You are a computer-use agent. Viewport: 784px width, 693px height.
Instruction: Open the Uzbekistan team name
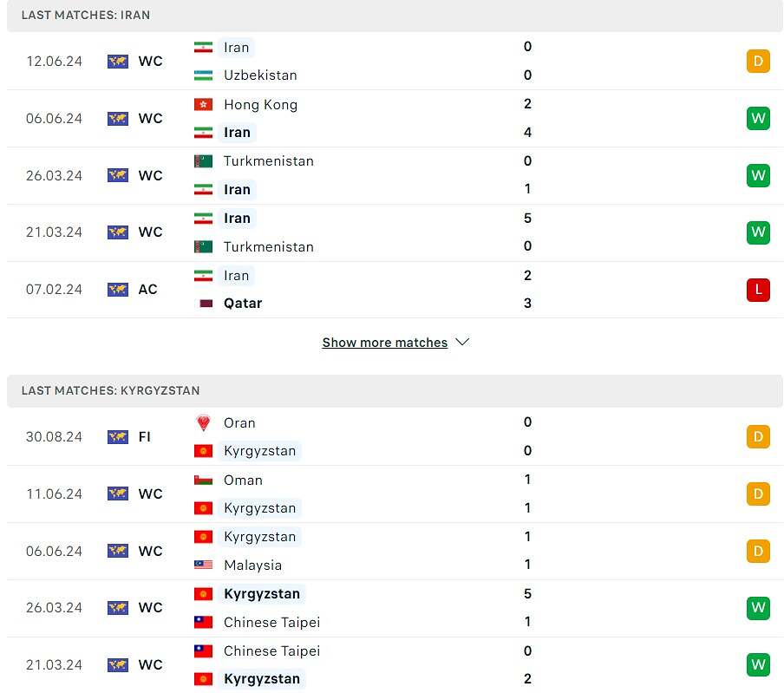(260, 75)
